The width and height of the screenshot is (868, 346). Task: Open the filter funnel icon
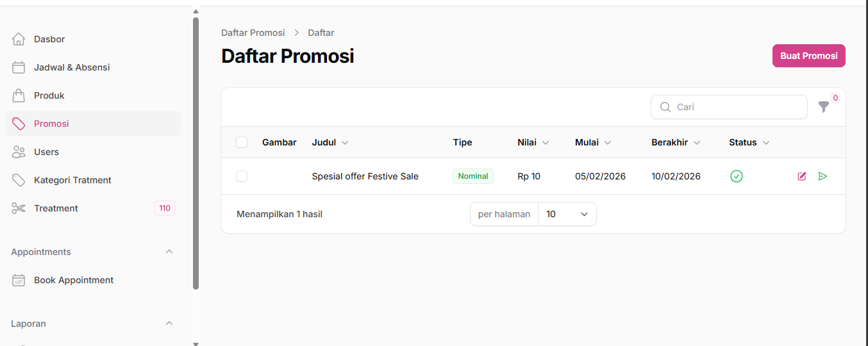[x=824, y=107]
